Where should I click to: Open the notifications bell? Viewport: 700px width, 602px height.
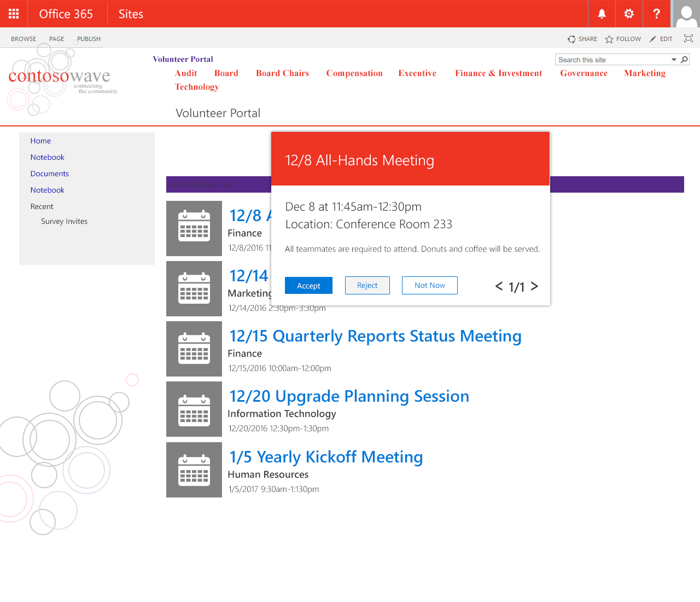pos(602,14)
